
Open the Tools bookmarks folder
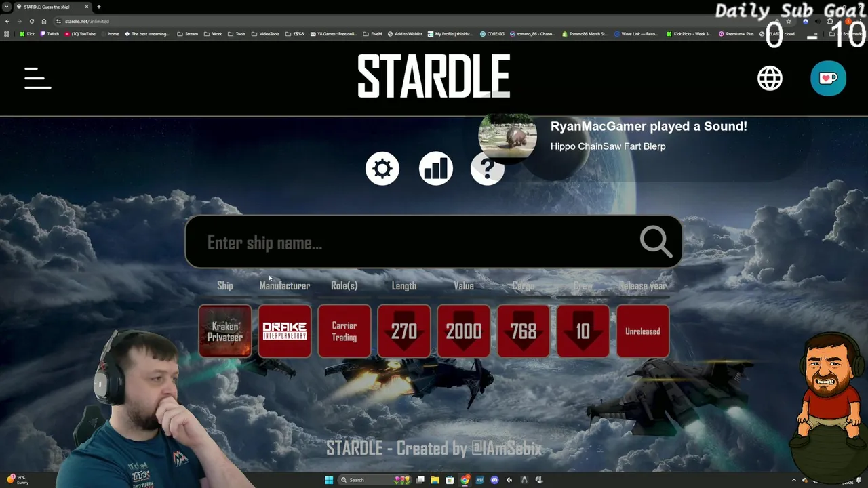[237, 34]
